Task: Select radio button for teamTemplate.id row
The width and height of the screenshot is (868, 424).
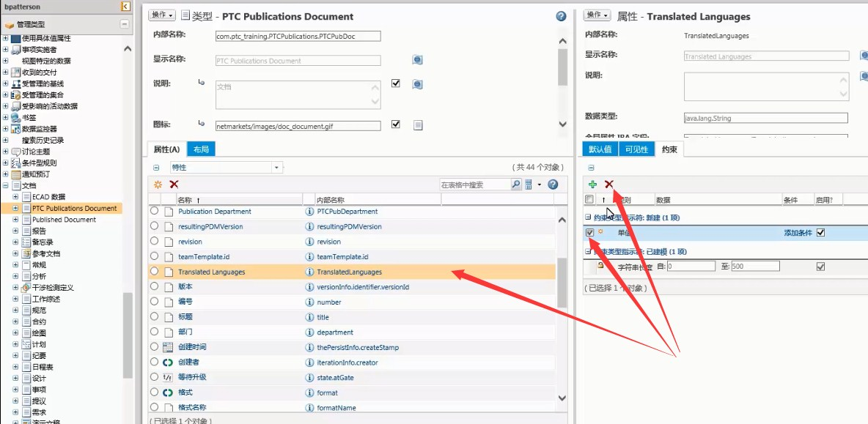Action: [154, 256]
